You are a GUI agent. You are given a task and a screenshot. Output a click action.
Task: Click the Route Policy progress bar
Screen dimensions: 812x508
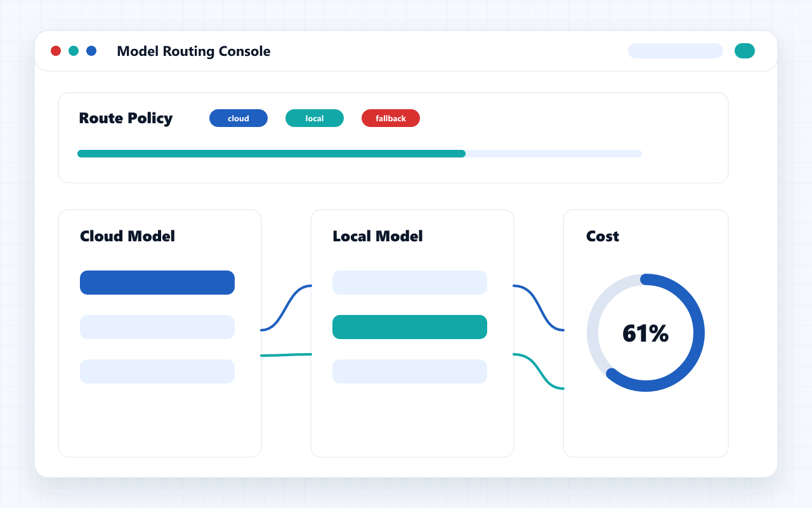[360, 154]
